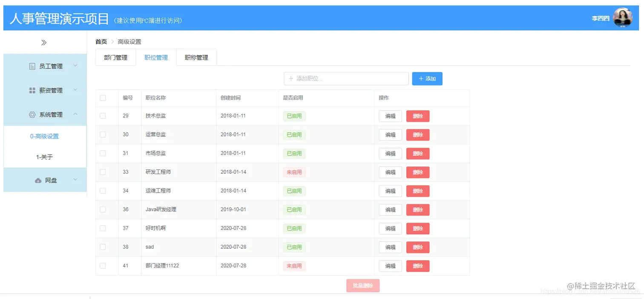Delete the sad position
The width and height of the screenshot is (644, 299).
[x=418, y=247]
